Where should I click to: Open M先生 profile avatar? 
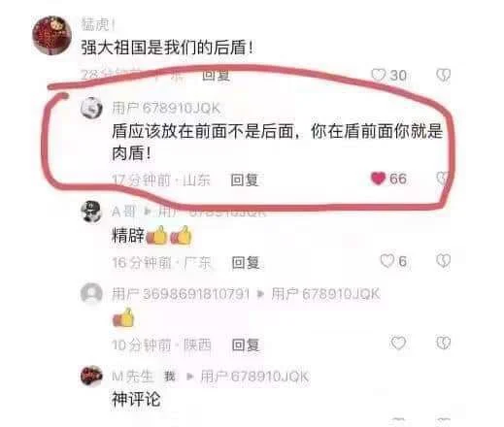tap(91, 376)
